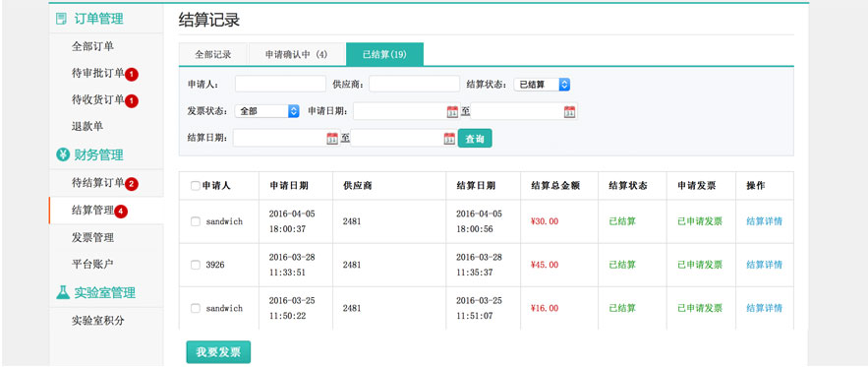Image resolution: width=868 pixels, height=367 pixels.
Task: Check the sandwich row dated 2016-04-05
Action: pos(195,221)
